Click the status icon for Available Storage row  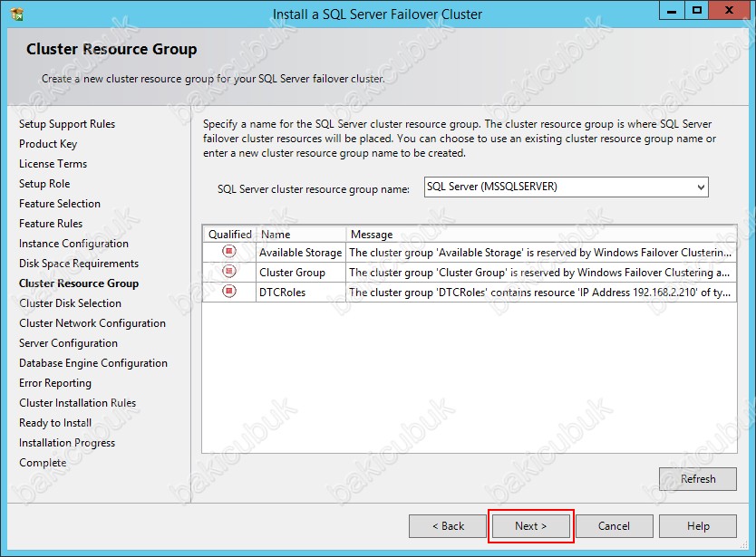pyautogui.click(x=229, y=252)
